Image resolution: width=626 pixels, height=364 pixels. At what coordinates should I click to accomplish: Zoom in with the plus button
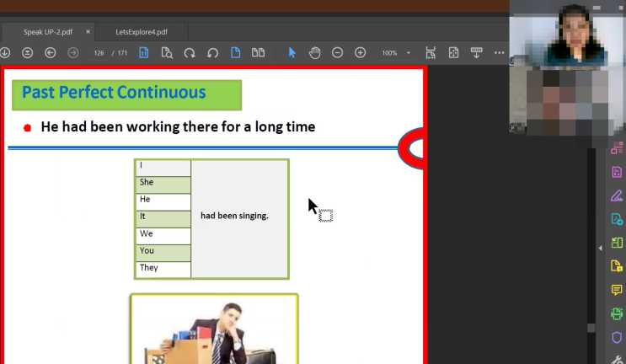(360, 53)
